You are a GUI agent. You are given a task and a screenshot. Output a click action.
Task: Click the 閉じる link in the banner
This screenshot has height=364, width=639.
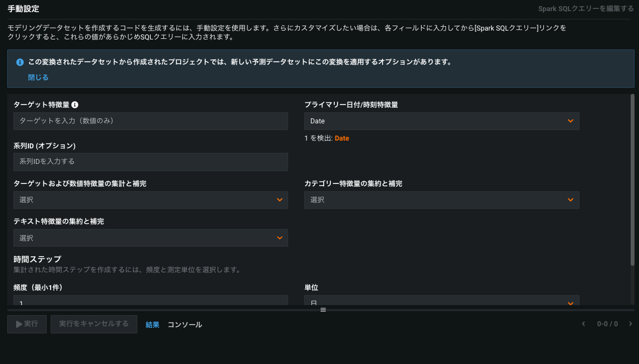tap(38, 78)
